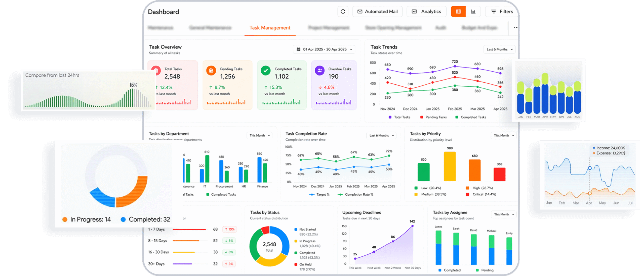Open Tasks by Priority This Month dropdown

[x=504, y=135]
